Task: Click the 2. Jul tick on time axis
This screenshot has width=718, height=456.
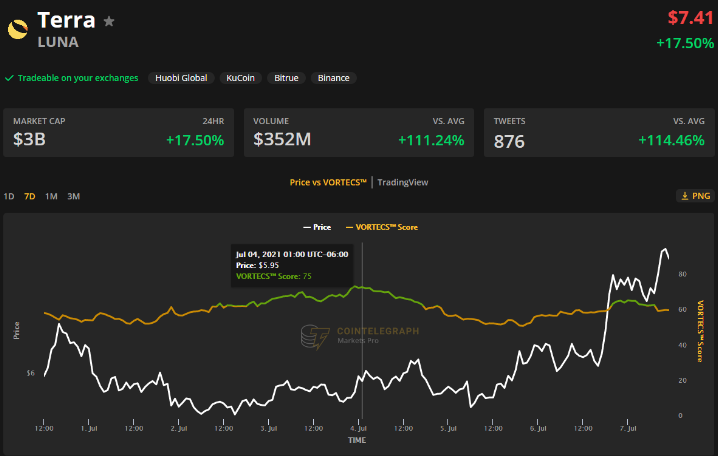Action: (x=179, y=429)
